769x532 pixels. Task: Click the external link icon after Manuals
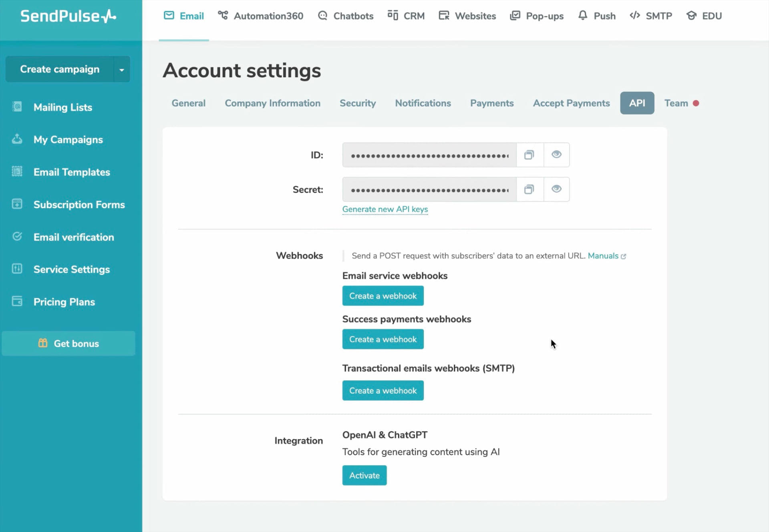[x=624, y=256]
